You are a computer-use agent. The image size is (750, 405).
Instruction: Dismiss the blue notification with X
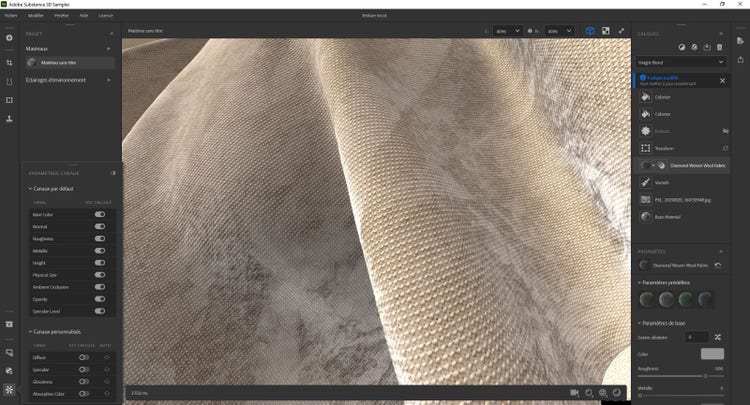pos(722,81)
